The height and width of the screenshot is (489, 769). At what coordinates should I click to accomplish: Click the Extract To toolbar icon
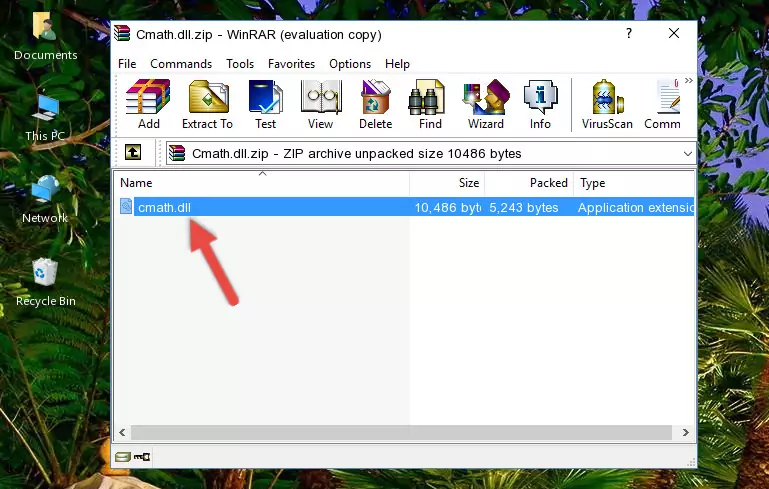point(207,104)
